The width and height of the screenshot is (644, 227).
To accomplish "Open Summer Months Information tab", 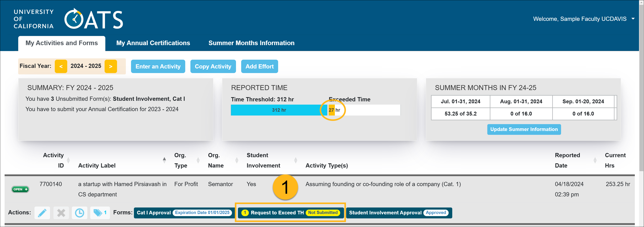I will [251, 43].
